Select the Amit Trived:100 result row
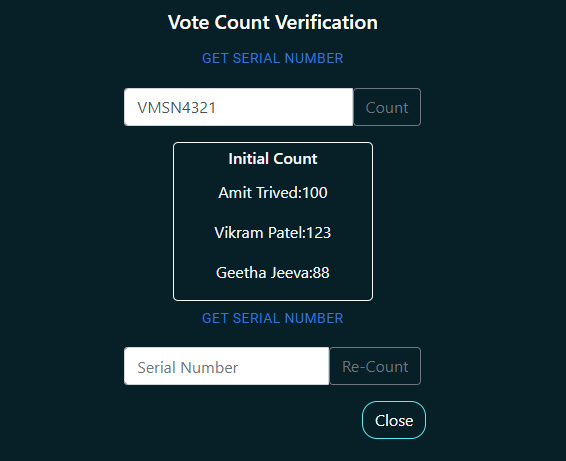Screen dimensions: 566x461 coord(273,193)
